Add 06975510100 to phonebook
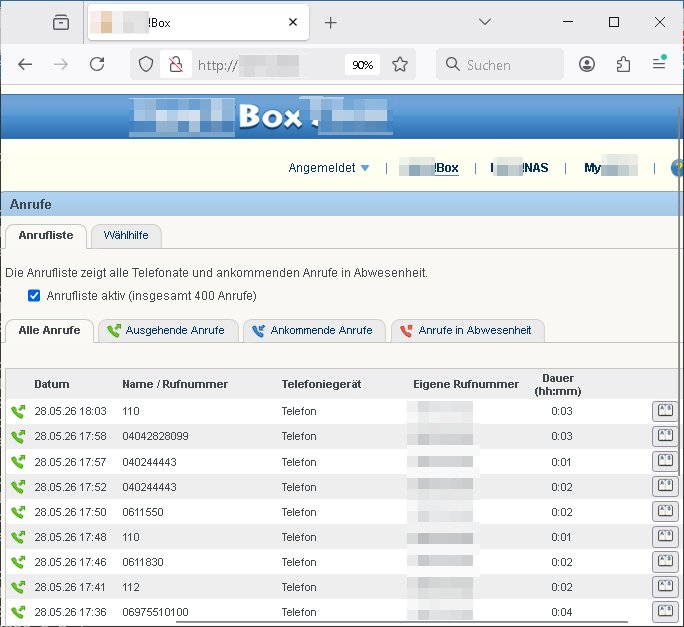 point(665,612)
